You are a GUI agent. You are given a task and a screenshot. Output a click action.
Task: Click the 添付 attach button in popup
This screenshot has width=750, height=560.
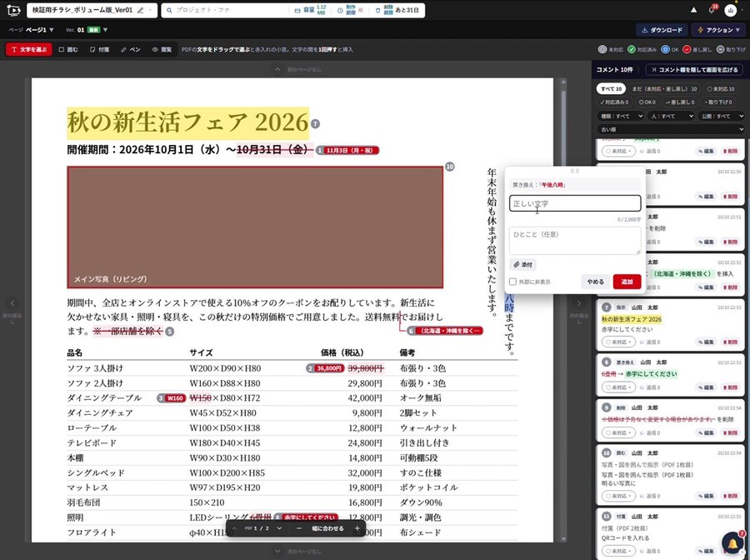[522, 264]
